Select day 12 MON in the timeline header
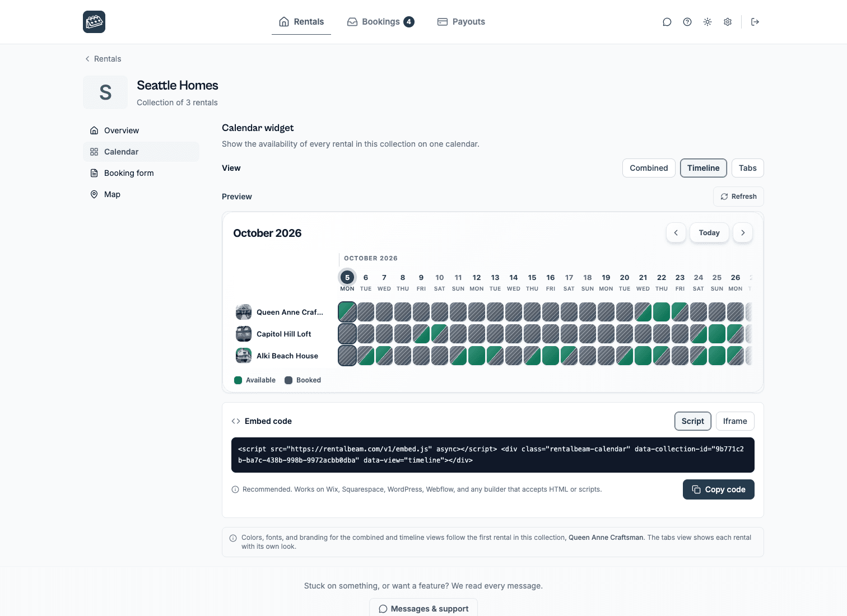The width and height of the screenshot is (847, 616). [477, 282]
